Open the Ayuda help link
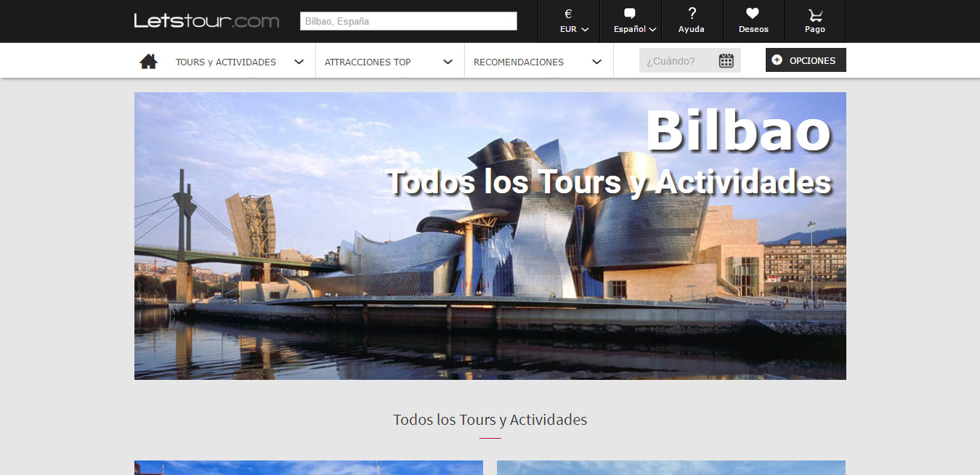Image resolution: width=980 pixels, height=475 pixels. coord(692,30)
